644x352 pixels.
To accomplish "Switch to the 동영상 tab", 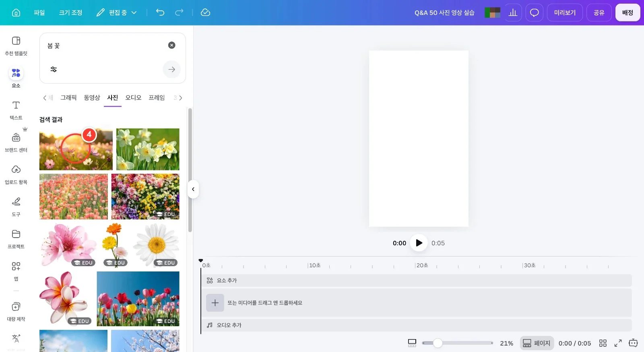I will (92, 97).
